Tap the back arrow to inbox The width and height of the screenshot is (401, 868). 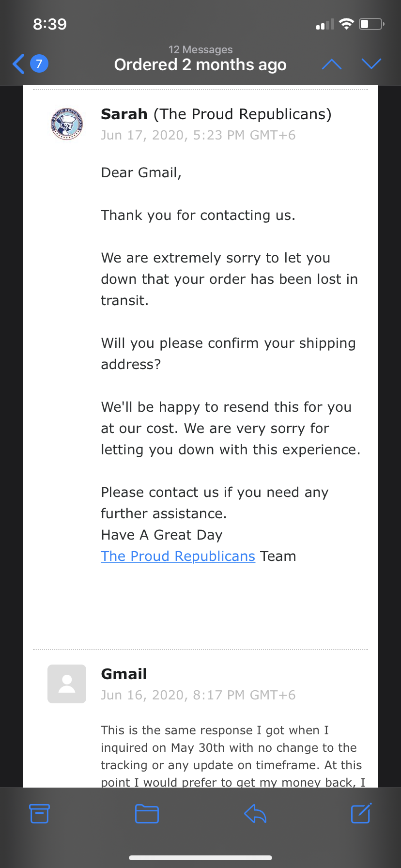tap(18, 64)
